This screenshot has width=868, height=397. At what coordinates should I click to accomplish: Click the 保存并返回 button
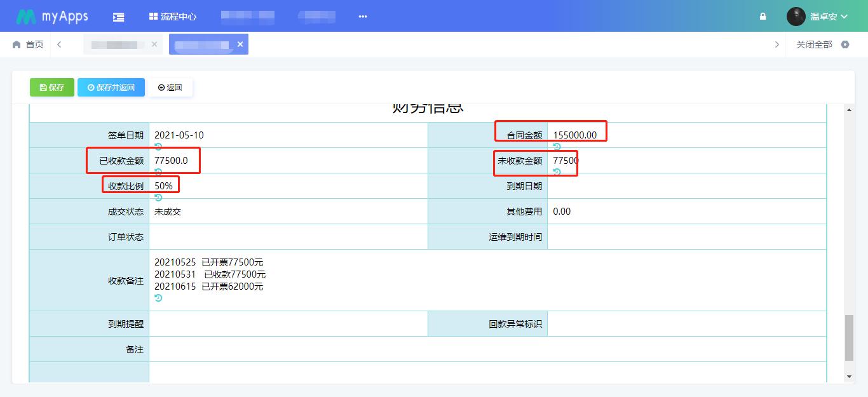click(x=111, y=87)
